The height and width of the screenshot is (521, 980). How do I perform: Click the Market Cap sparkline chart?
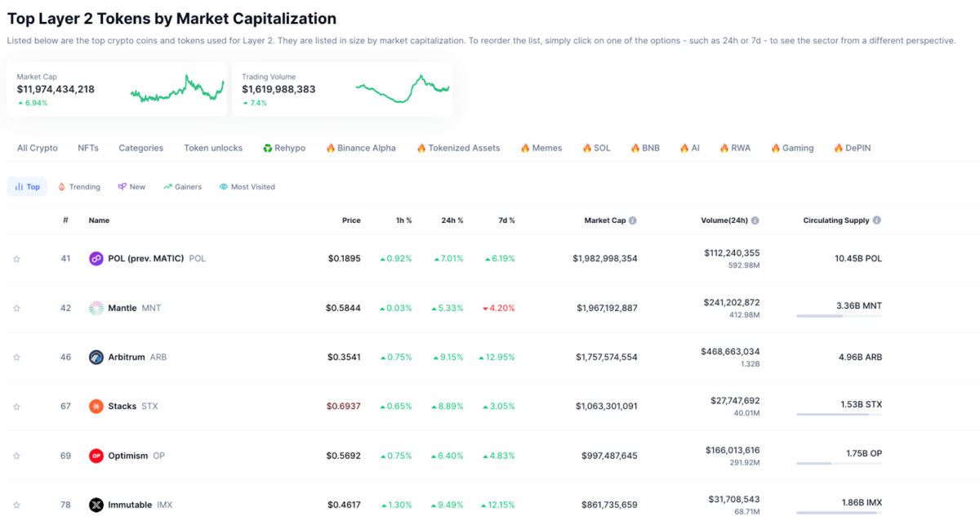click(x=177, y=88)
